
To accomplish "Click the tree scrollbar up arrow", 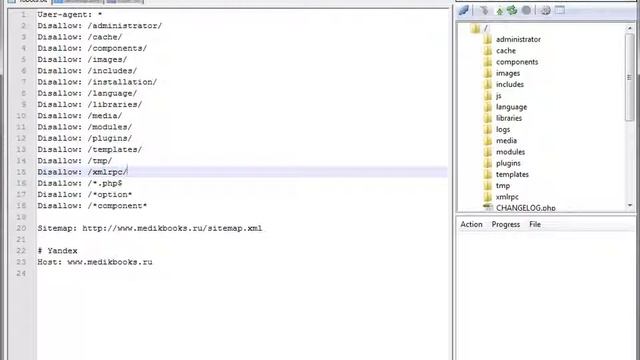I will coord(629,28).
